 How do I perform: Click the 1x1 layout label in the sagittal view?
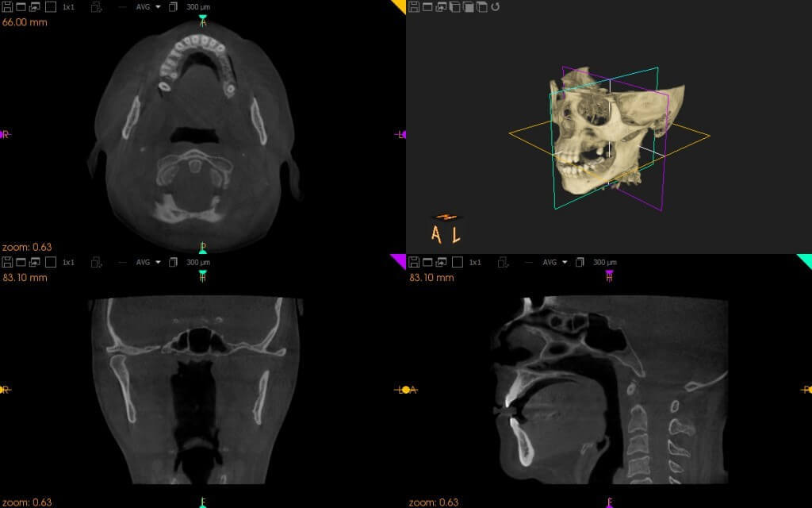tap(476, 262)
